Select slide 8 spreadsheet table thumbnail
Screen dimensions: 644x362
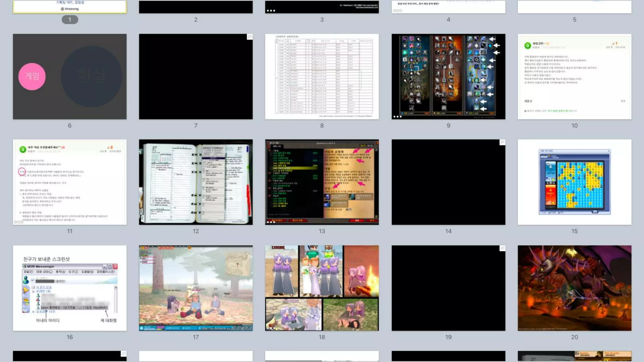(x=322, y=76)
